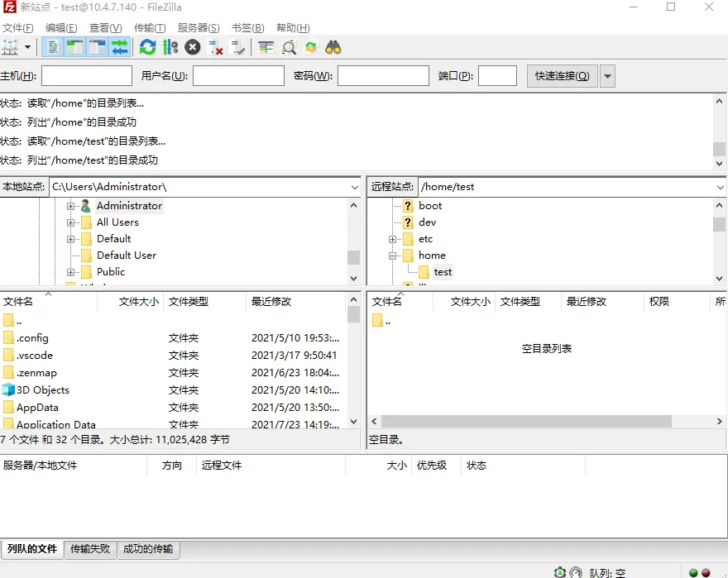The height and width of the screenshot is (578, 728).
Task: Open local site path dropdown
Action: 355,187
